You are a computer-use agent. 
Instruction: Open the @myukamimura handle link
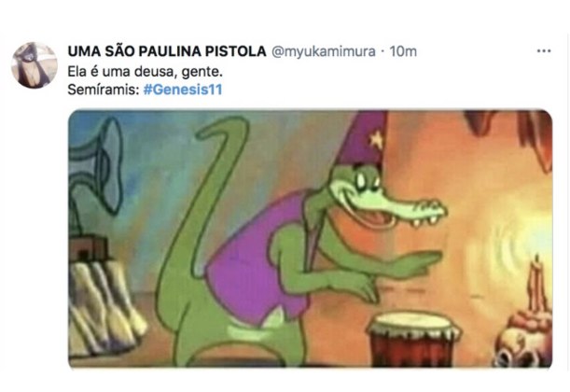click(x=324, y=51)
